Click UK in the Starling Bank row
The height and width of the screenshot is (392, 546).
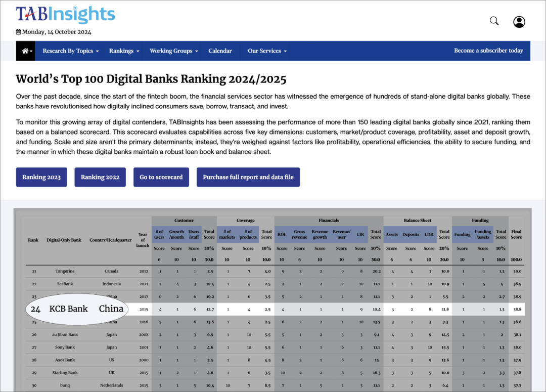coord(111,373)
